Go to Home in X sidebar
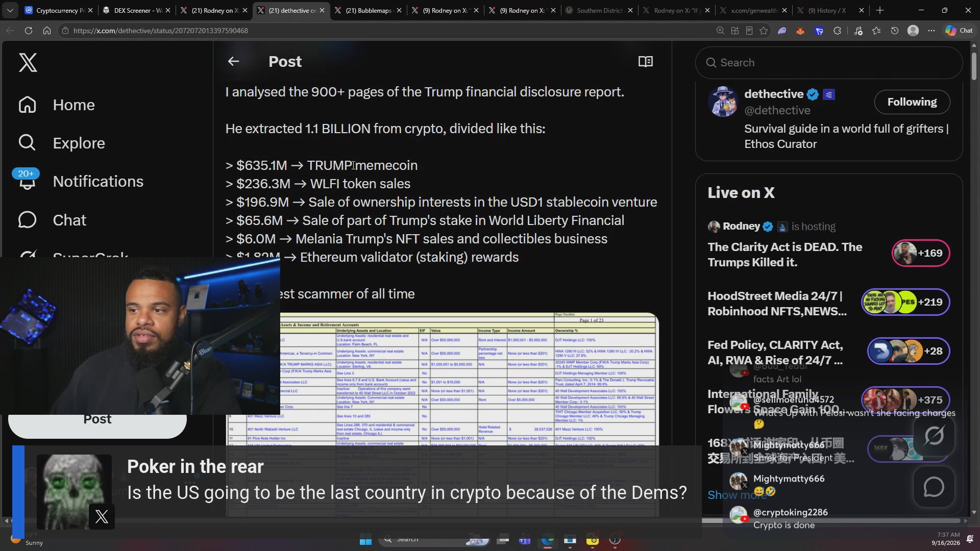Image resolution: width=980 pixels, height=551 pixels. (x=57, y=105)
